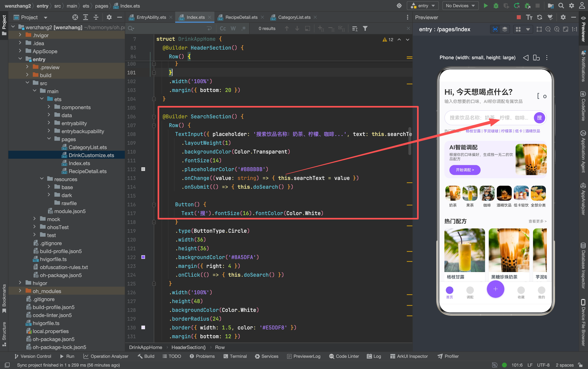The image size is (588, 369).
Task: Open the account profile icon at top right
Action: (582, 6)
